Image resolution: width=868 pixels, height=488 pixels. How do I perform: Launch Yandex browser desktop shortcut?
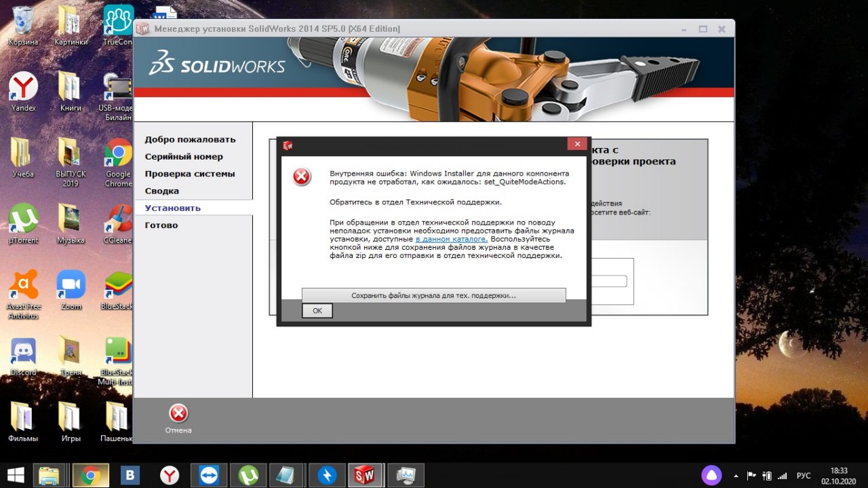(23, 92)
